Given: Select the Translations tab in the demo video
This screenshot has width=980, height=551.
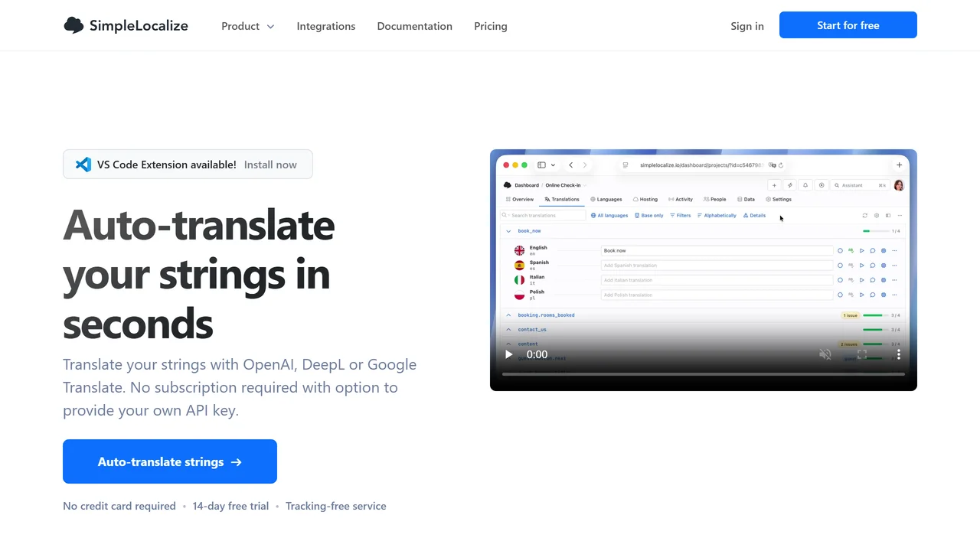Looking at the screenshot, I should pyautogui.click(x=562, y=199).
